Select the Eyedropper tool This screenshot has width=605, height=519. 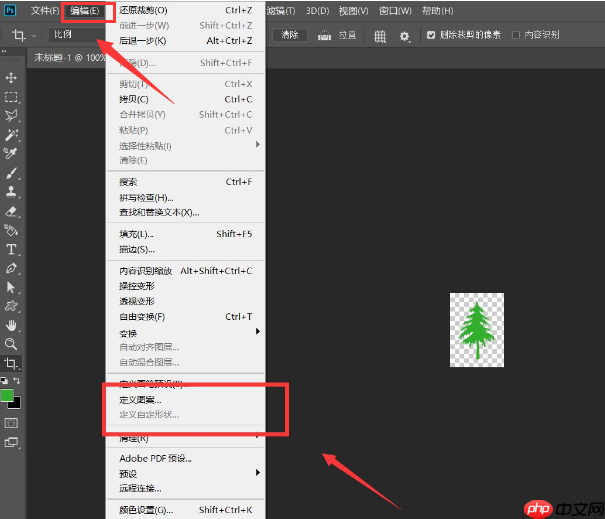click(11, 153)
